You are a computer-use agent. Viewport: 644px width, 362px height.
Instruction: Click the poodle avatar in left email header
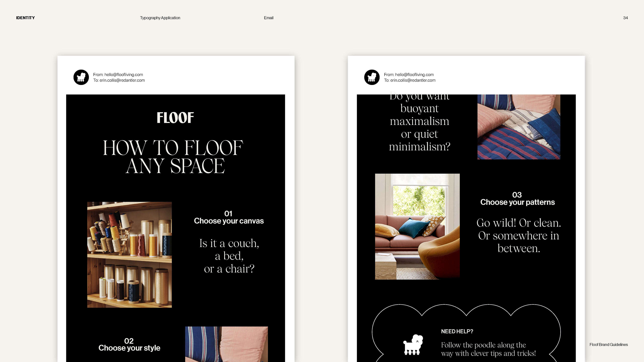pos(81,77)
